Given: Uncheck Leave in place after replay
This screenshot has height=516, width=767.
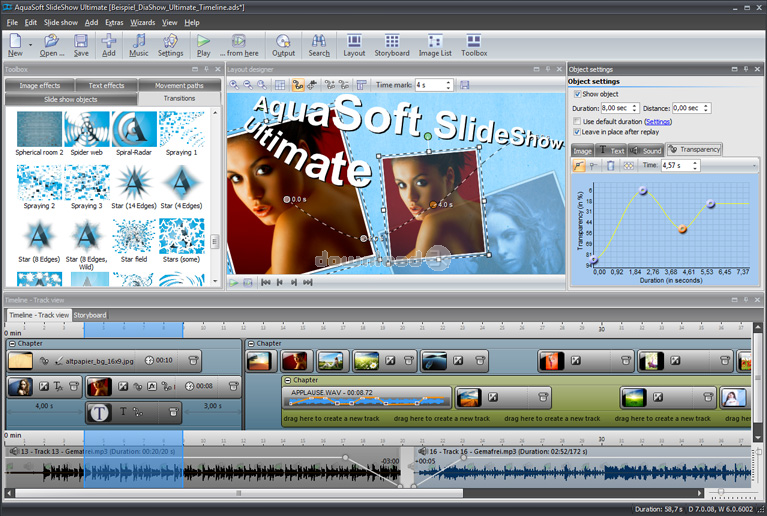Looking at the screenshot, I should 577,132.
